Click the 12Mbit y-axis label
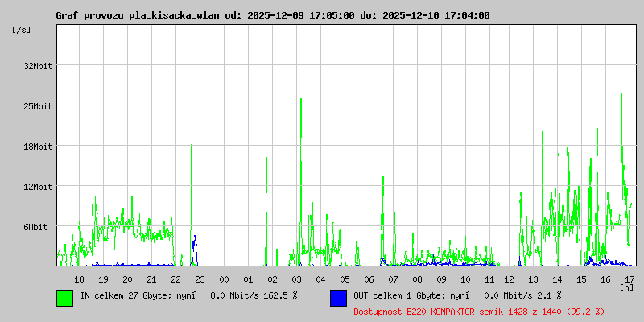Screen dimensions: 644x322 pos(38,187)
